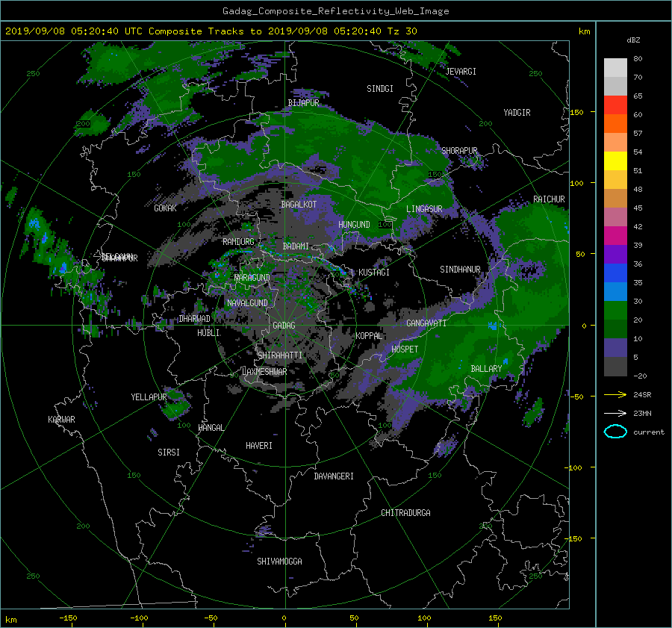
Task: Click the BAGALKOT city label
Action: click(299, 205)
